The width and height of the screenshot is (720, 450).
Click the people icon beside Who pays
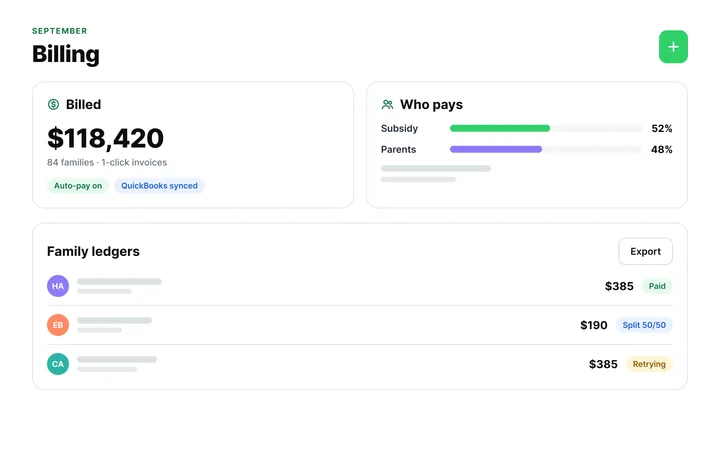pos(388,105)
